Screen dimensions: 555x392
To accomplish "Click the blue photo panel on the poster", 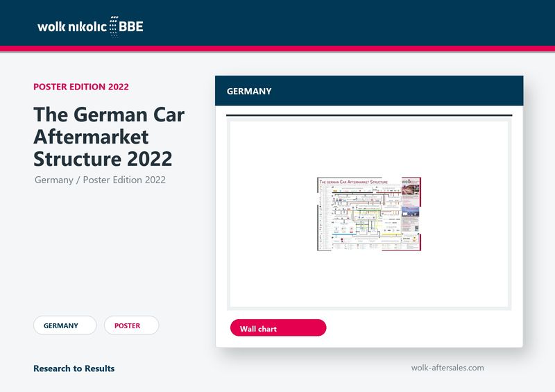I will click(410, 212).
